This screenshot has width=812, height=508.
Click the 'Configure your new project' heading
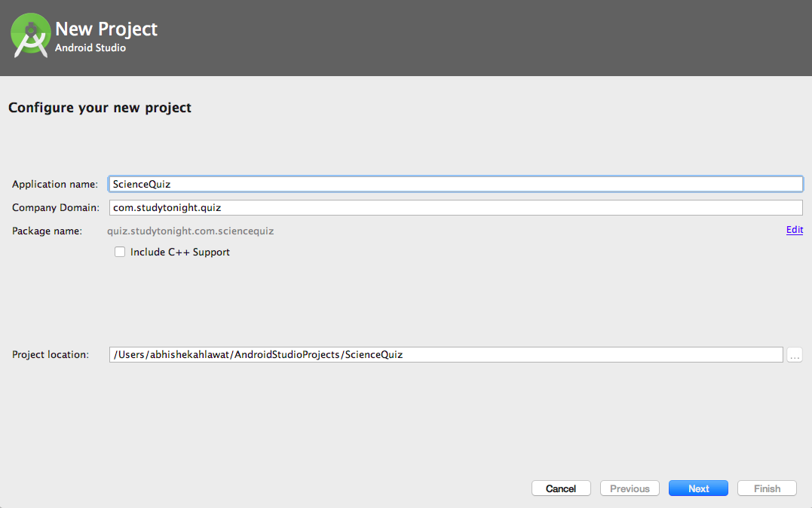tap(100, 108)
